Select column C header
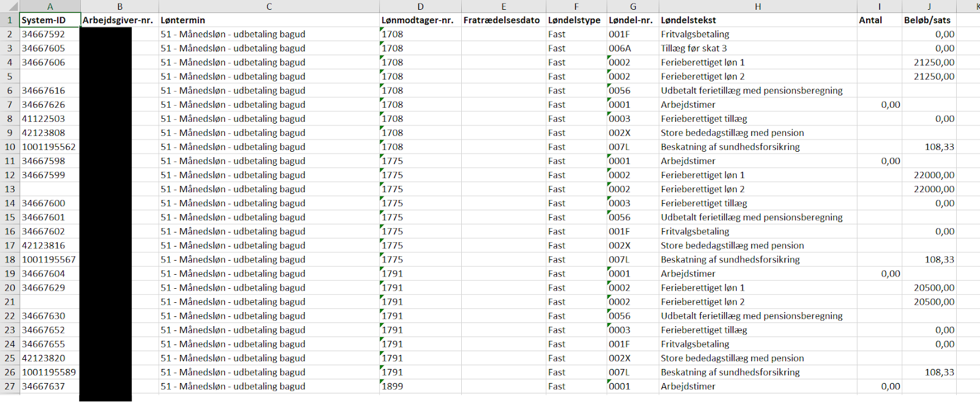 tap(269, 6)
